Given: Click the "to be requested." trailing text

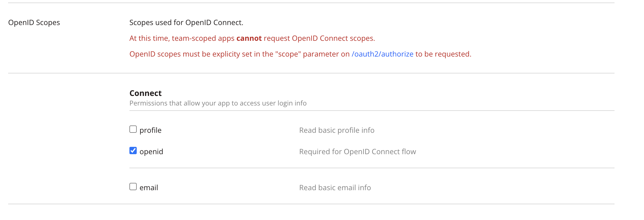Looking at the screenshot, I should 443,54.
